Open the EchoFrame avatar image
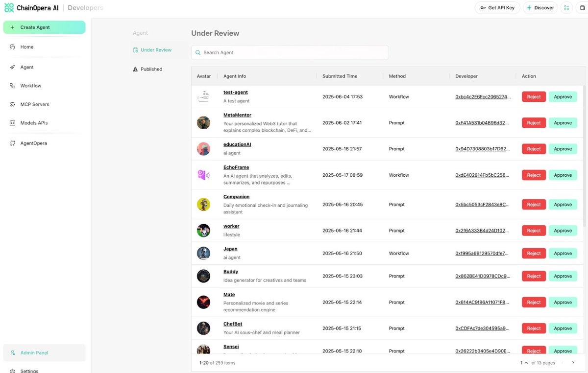 click(x=203, y=175)
